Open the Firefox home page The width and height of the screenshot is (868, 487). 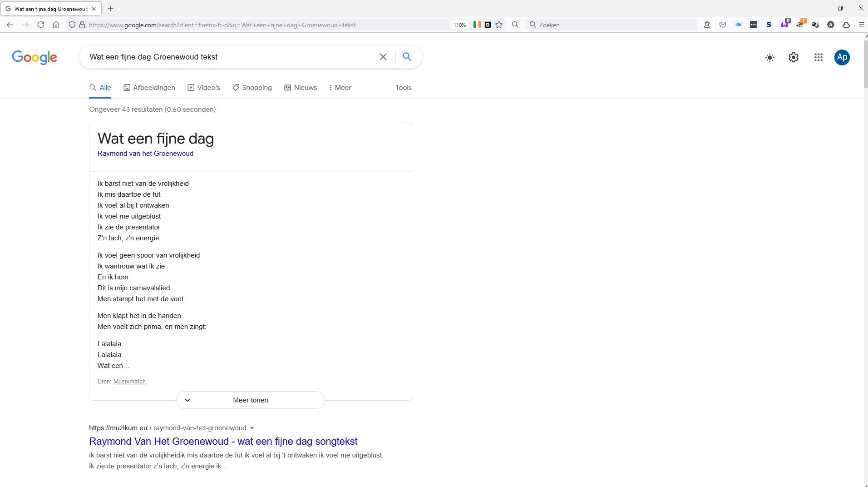pos(56,25)
